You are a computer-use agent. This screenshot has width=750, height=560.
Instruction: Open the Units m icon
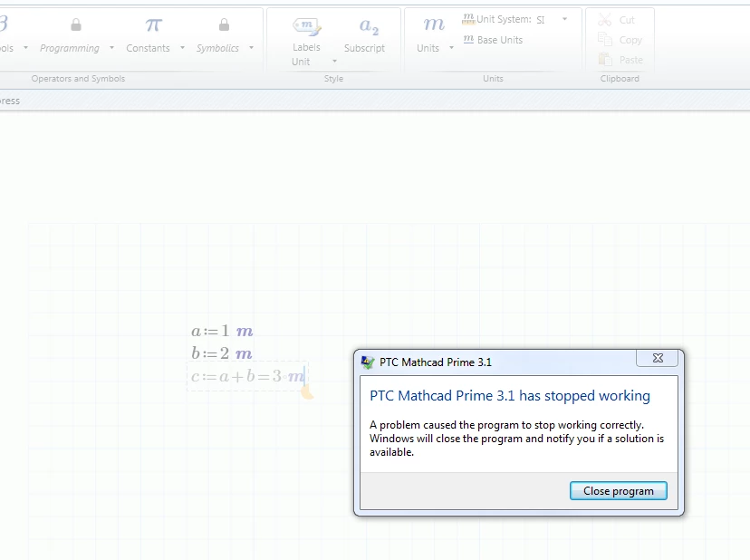click(x=434, y=24)
